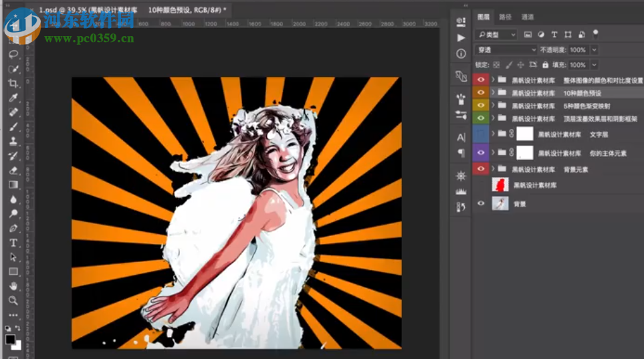644x359 pixels.
Task: Select the Pen tool
Action: click(x=13, y=228)
